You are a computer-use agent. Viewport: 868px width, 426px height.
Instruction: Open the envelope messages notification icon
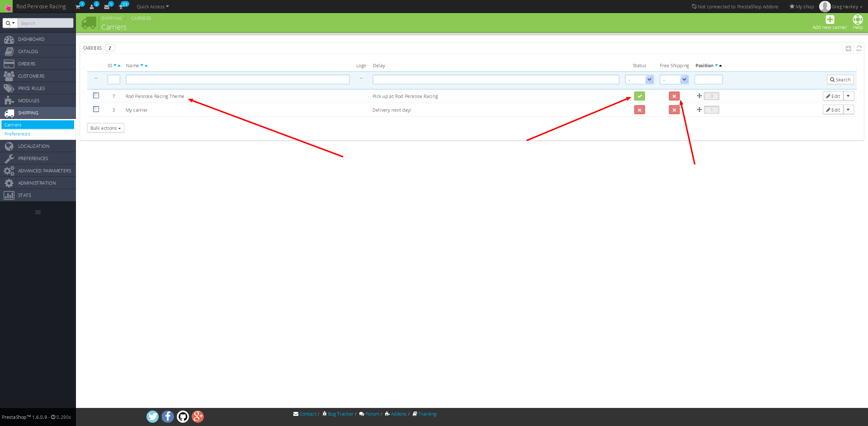107,7
